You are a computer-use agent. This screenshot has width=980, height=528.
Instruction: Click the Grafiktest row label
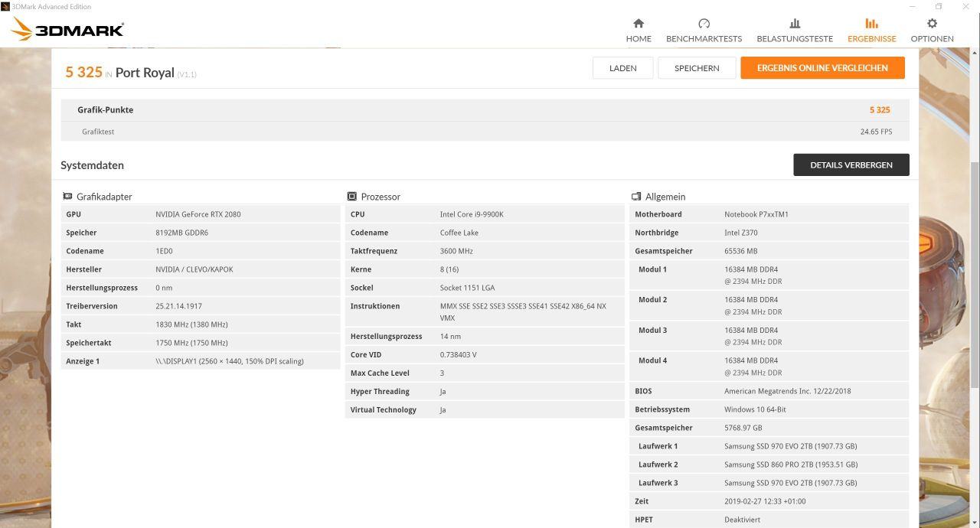[98, 132]
